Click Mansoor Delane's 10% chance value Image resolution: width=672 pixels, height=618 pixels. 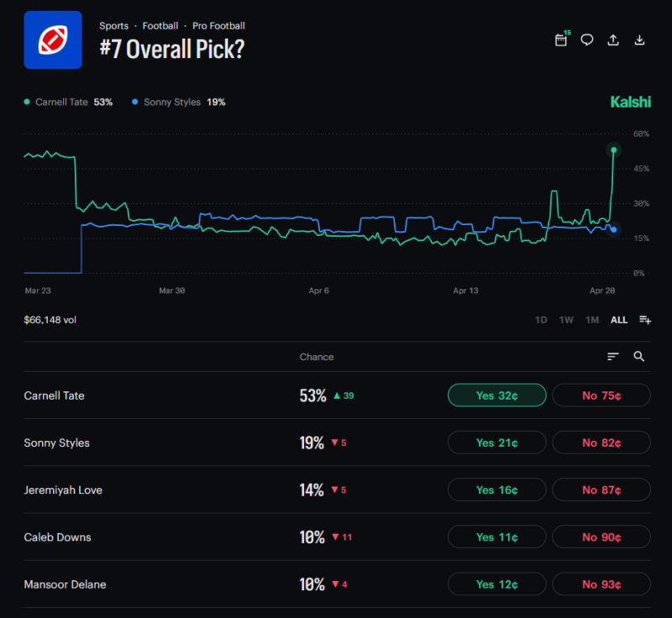pos(312,584)
